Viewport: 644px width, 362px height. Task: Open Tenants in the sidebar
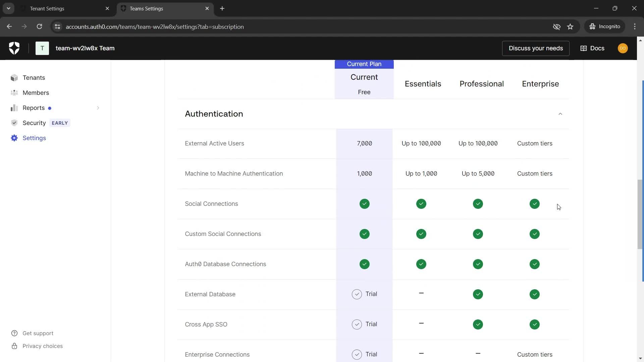(34, 78)
